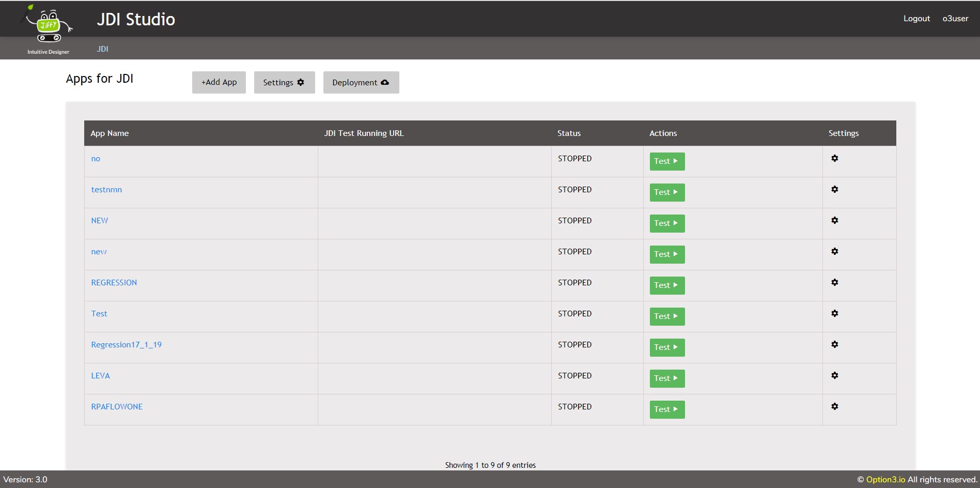Viewport: 980px width, 488px height.
Task: Click the Jiffy Intuitive Designer logo
Action: point(48,29)
